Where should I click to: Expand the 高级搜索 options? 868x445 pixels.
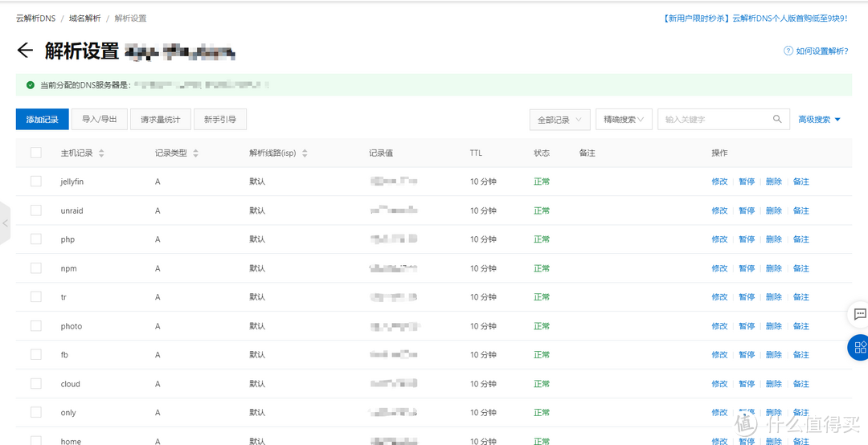point(819,119)
